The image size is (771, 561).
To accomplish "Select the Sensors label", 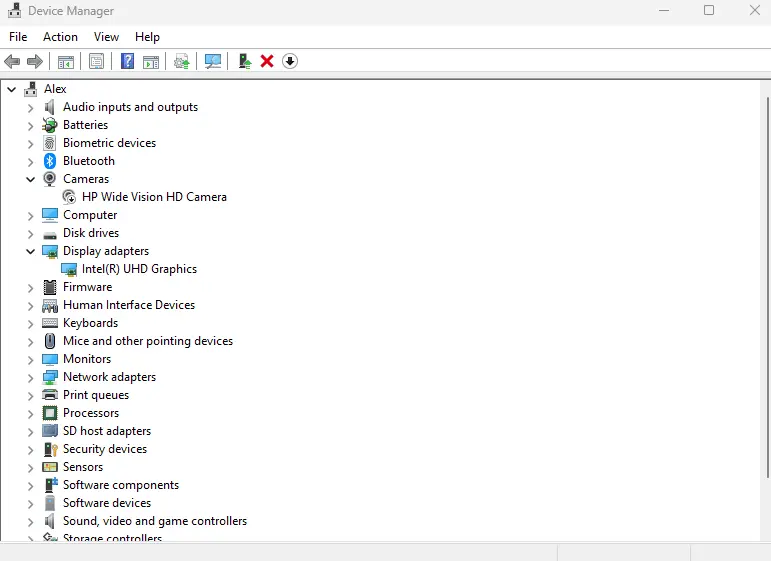I will [83, 467].
